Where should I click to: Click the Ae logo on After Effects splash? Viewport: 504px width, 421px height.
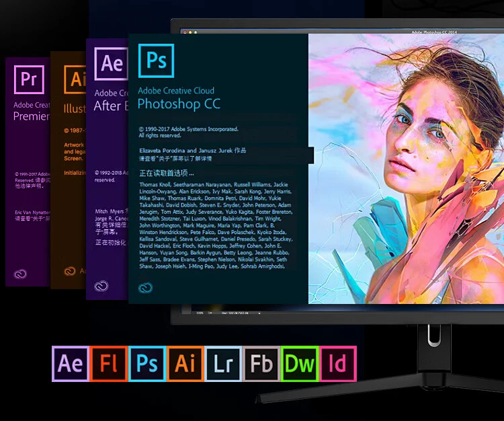pyautogui.click(x=111, y=64)
